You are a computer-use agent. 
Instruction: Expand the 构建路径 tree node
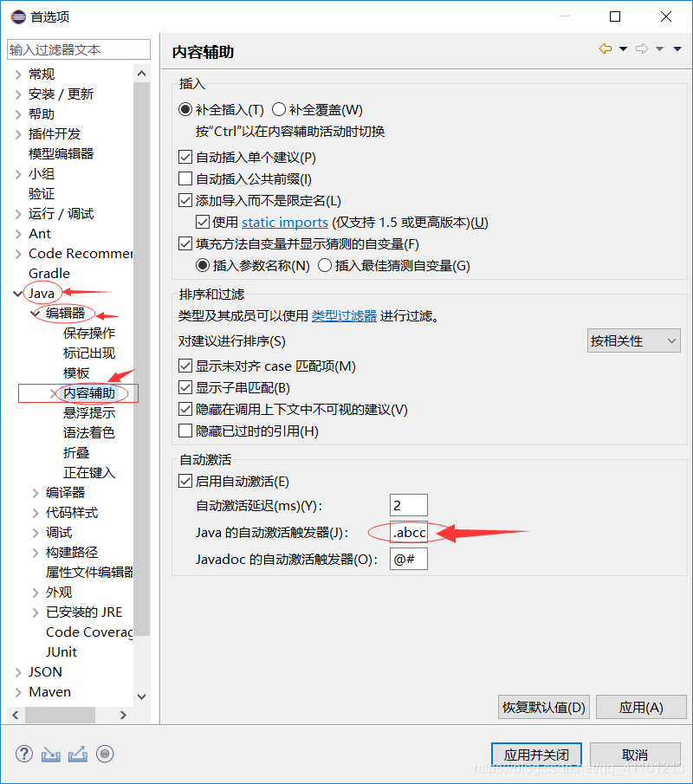[x=36, y=553]
